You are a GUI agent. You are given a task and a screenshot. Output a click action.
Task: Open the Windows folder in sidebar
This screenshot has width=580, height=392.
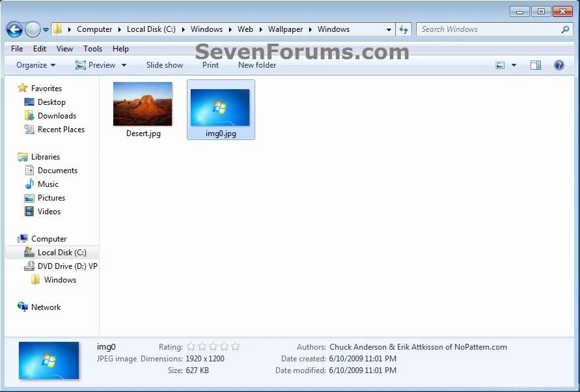(60, 280)
